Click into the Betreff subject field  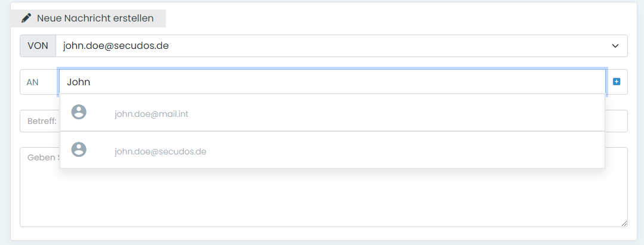(615, 121)
